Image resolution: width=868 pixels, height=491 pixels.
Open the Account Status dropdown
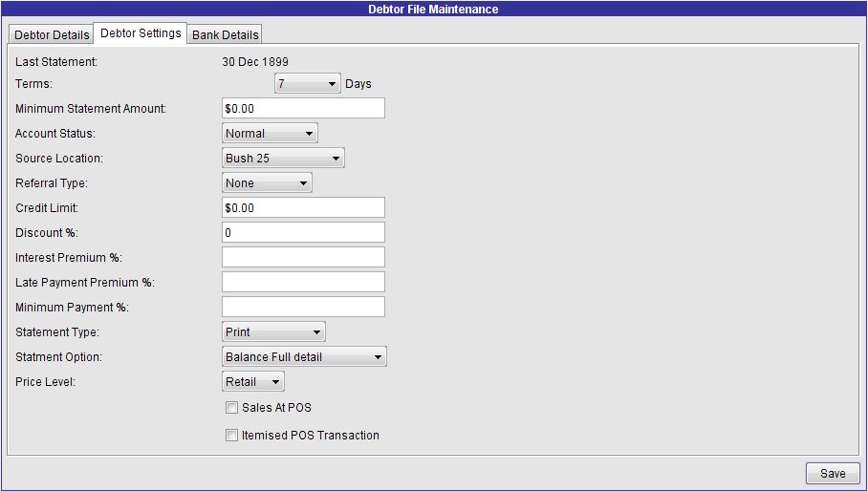pos(270,134)
